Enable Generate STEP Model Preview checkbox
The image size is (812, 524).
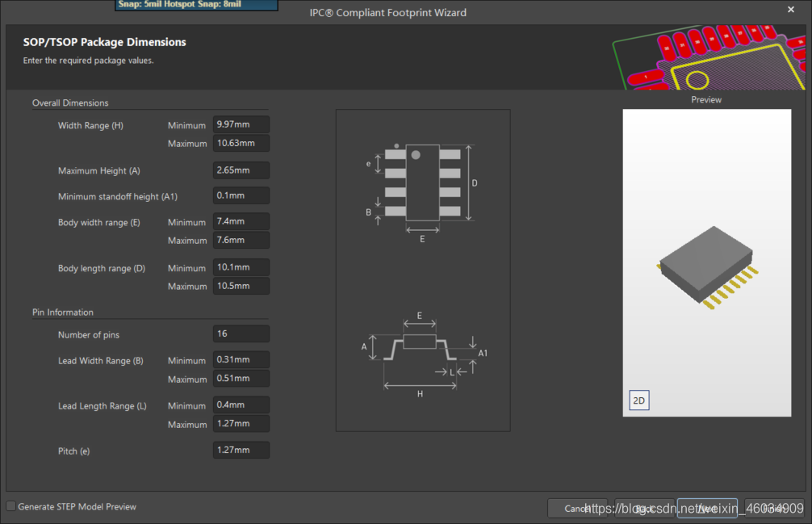pos(11,506)
